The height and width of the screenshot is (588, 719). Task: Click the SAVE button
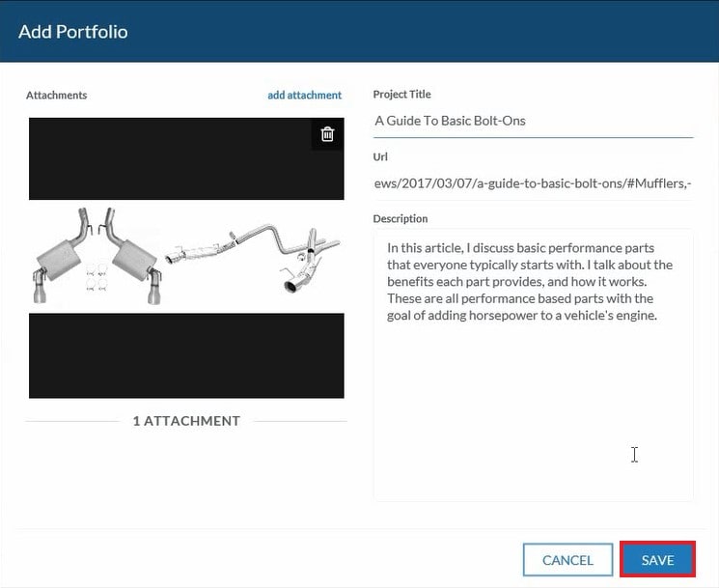(657, 560)
